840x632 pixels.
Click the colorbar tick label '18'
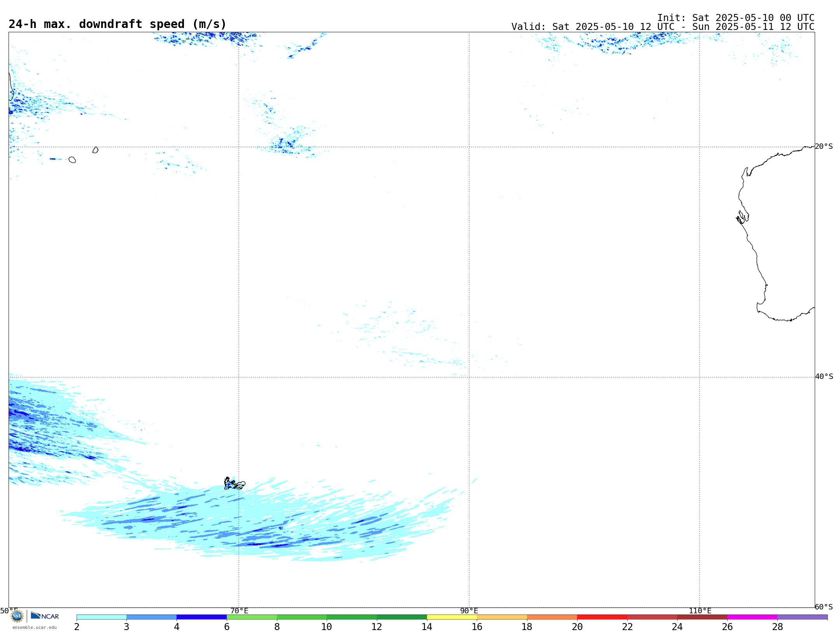coord(527,627)
